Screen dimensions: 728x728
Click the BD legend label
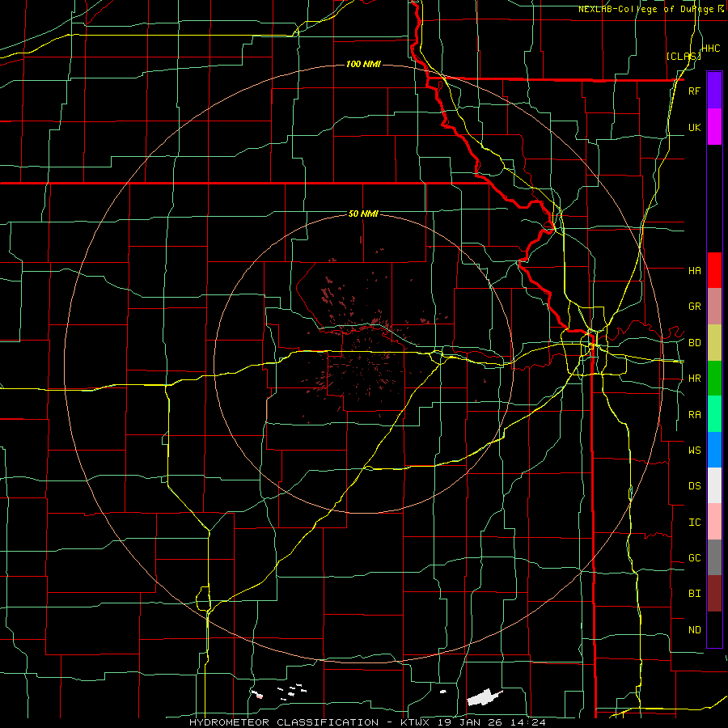pyautogui.click(x=694, y=343)
